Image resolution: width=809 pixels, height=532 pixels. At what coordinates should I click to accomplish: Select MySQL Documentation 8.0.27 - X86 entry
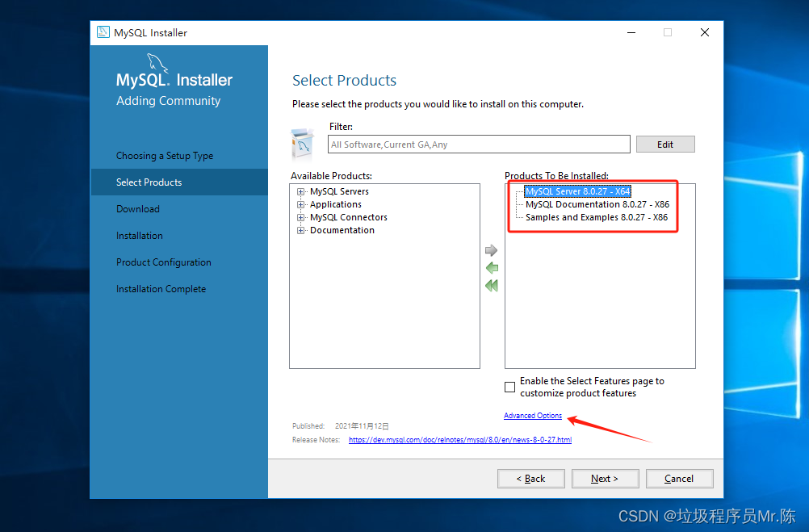point(597,204)
